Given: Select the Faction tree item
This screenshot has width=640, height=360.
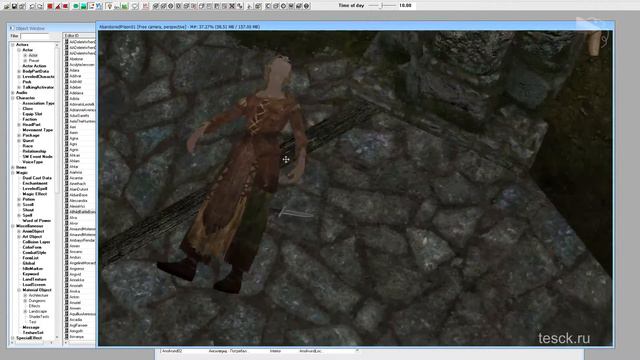Looking at the screenshot, I should [29, 119].
